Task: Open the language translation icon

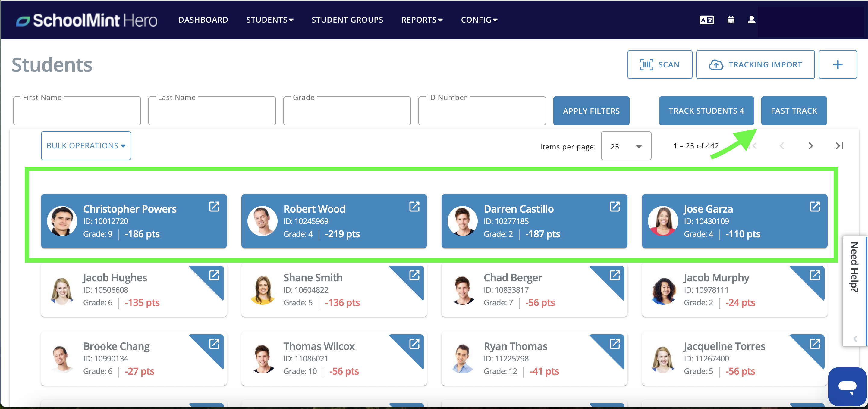Action: [x=706, y=20]
